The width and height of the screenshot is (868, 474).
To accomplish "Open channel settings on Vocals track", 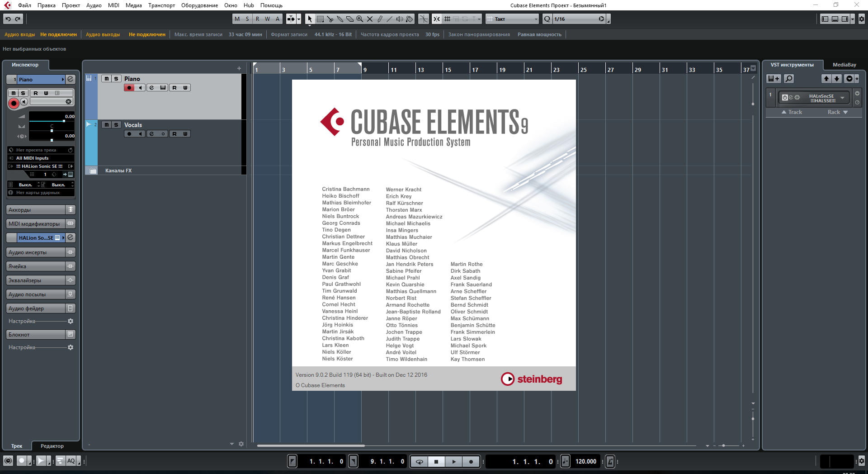I will click(151, 134).
